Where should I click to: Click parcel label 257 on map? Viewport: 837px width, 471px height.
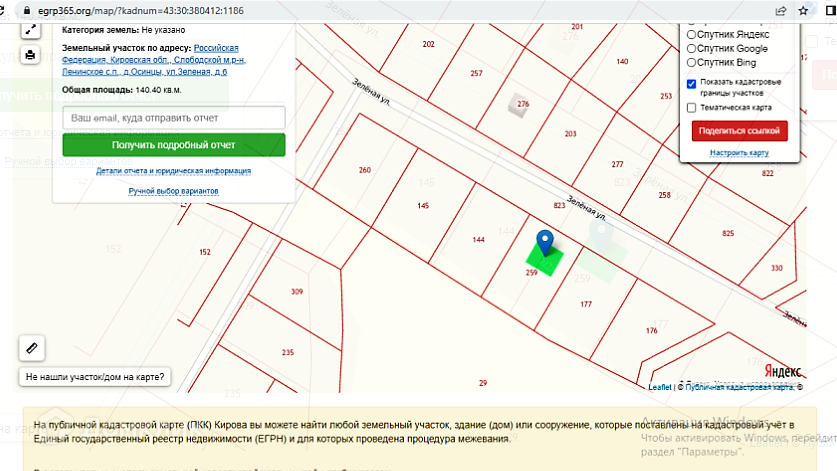[476, 74]
